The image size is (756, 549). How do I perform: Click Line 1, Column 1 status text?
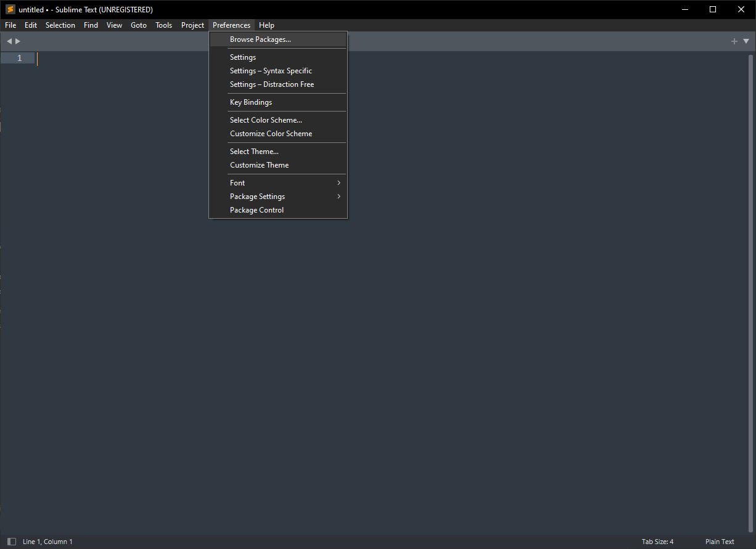[47, 542]
